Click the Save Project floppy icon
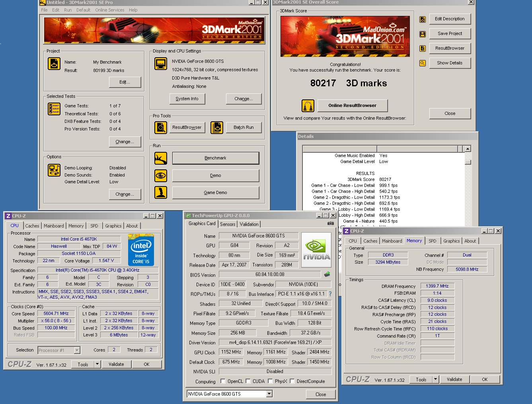 point(423,34)
